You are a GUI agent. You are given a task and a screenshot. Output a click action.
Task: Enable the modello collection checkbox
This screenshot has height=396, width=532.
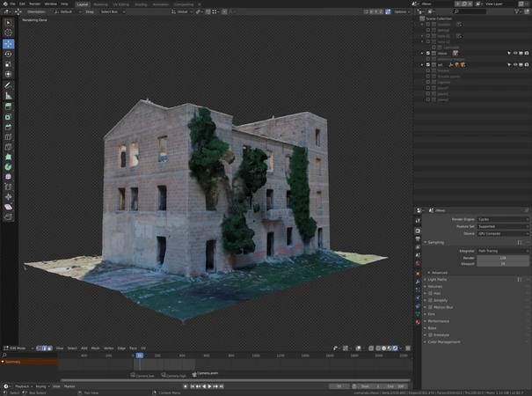pos(428,25)
